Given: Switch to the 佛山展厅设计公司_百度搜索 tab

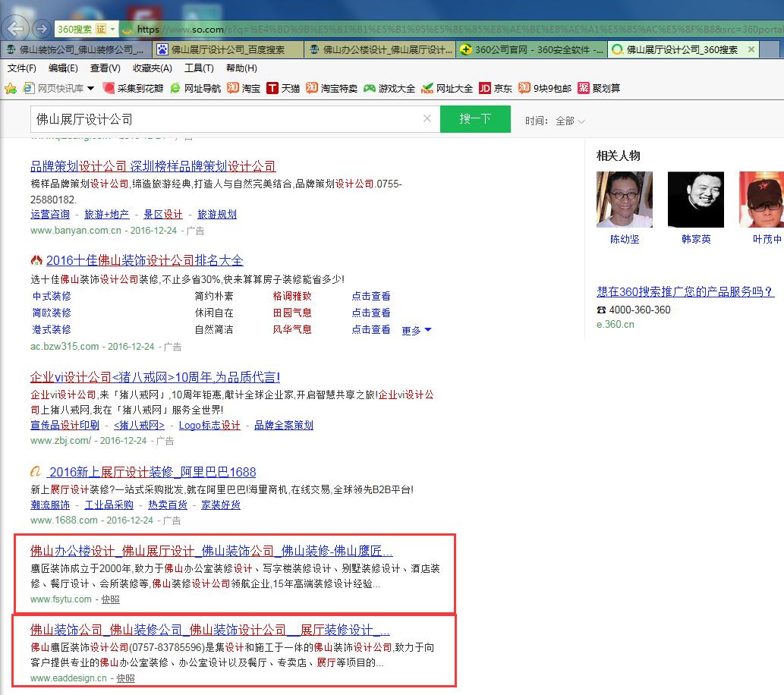Looking at the screenshot, I should [228, 49].
